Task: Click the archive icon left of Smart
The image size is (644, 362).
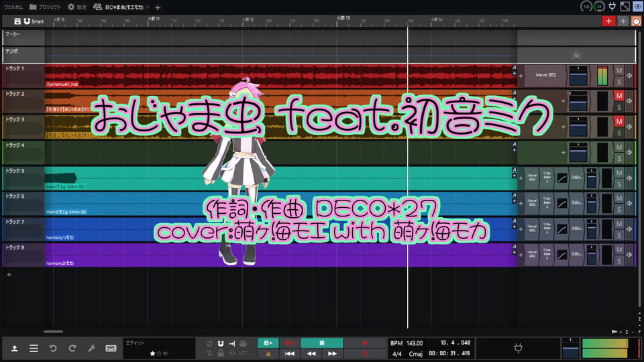Action: pyautogui.click(x=17, y=21)
